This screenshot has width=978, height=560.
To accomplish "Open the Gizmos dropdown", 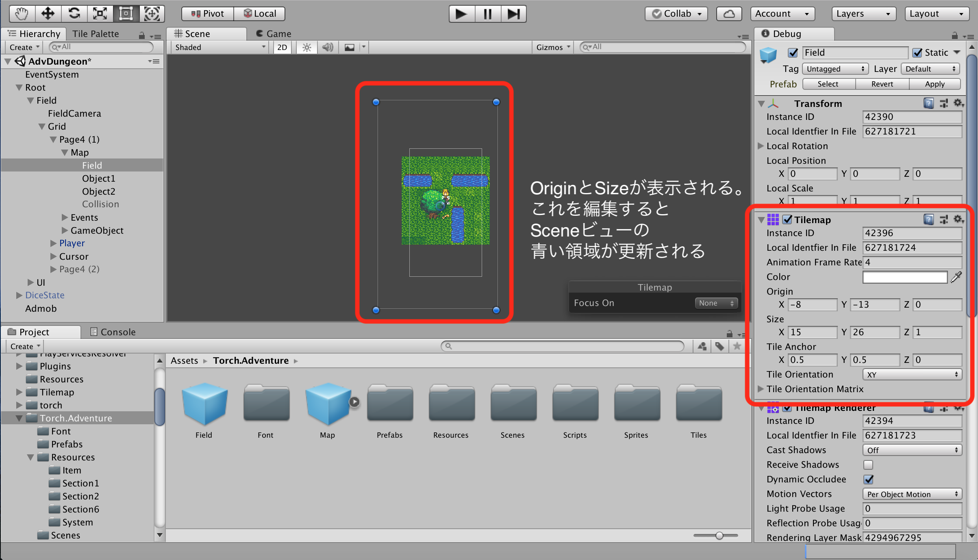I will tap(553, 47).
